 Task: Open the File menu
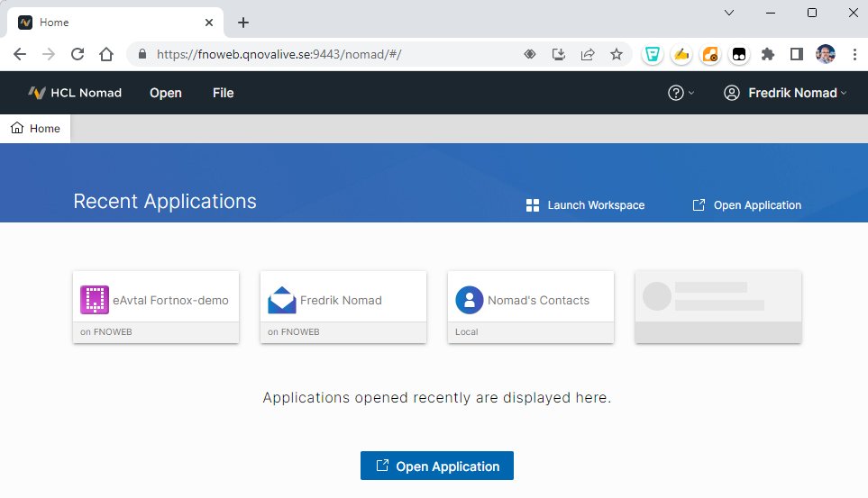point(224,93)
